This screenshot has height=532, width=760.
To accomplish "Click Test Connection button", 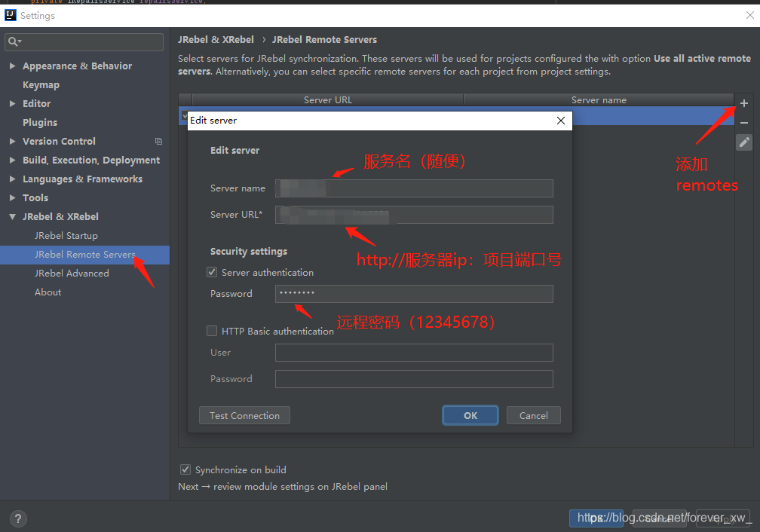I will coord(244,416).
